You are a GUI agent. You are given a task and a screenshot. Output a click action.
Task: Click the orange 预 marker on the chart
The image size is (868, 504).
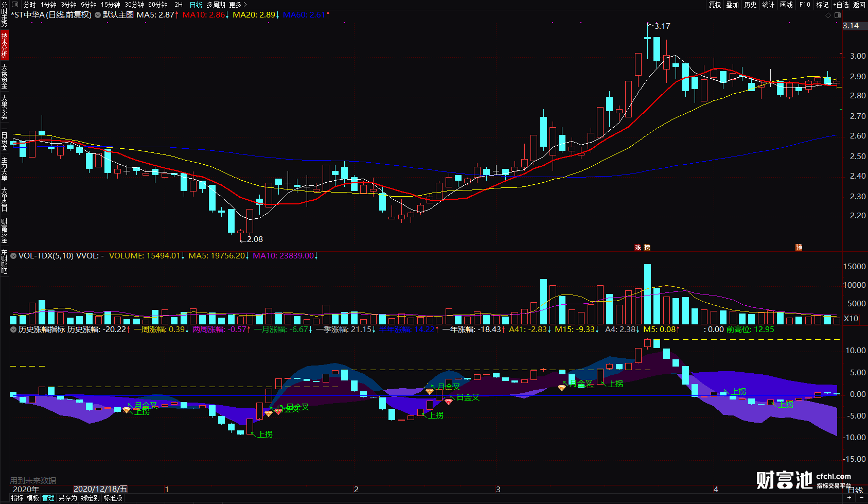pos(799,248)
